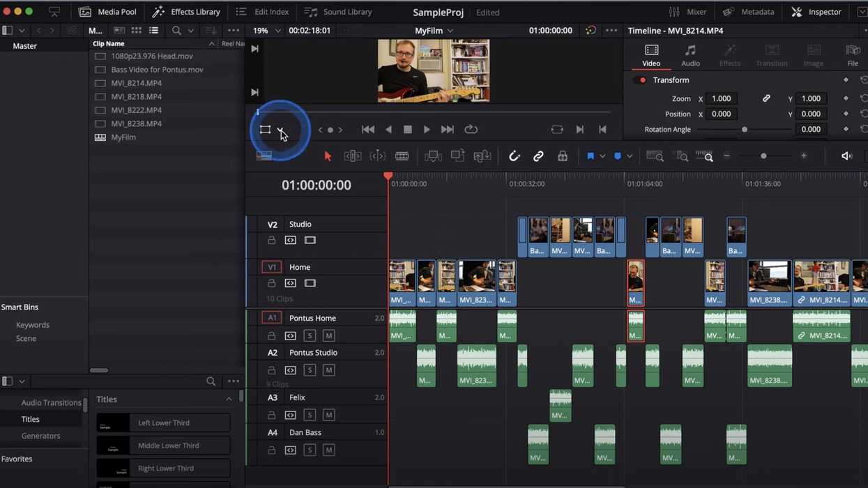The width and height of the screenshot is (868, 488).
Task: Select Generators in the effects list
Action: 40,436
